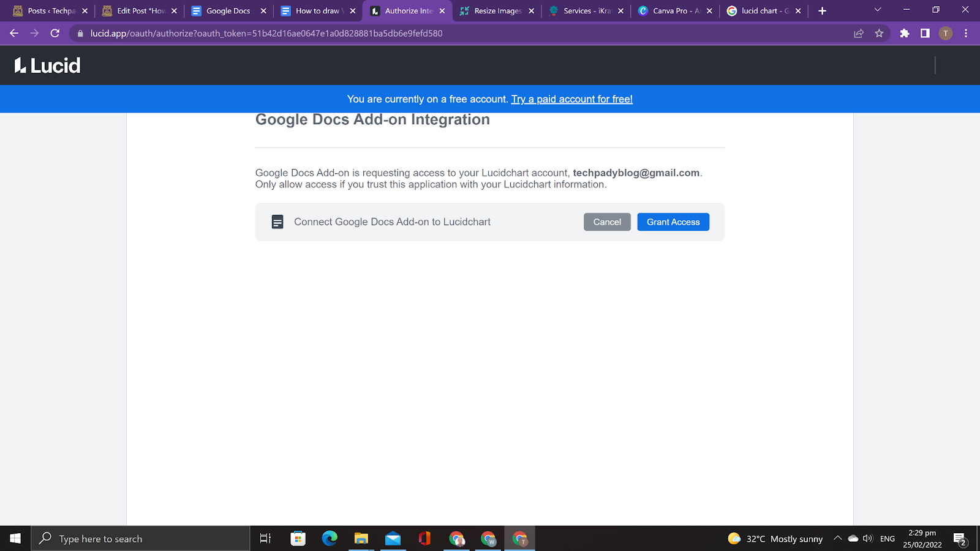Switch to the active Chrome window in the taskbar
Image resolution: width=980 pixels, height=551 pixels.
click(x=520, y=539)
